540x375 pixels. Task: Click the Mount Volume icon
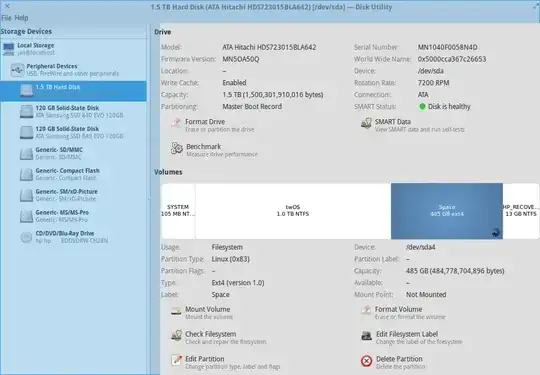point(176,311)
